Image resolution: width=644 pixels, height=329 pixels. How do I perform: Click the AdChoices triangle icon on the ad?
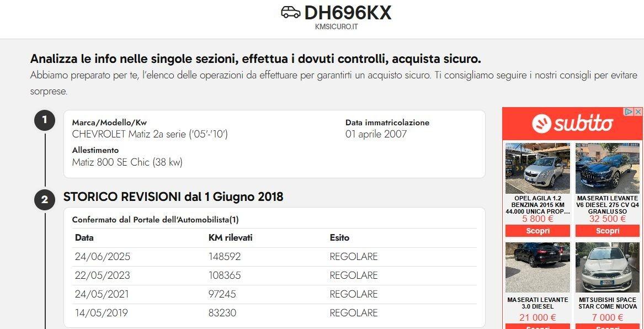(629, 112)
